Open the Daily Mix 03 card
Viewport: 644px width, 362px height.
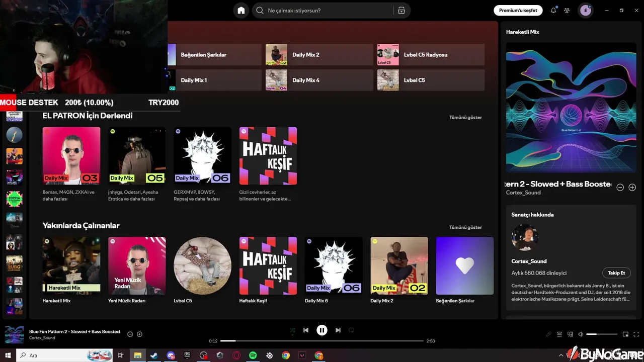click(x=71, y=164)
